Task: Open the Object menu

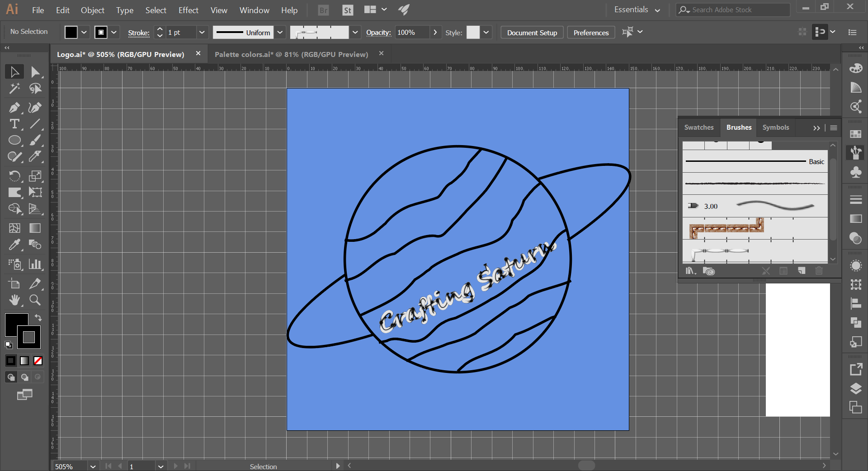Action: [93, 10]
